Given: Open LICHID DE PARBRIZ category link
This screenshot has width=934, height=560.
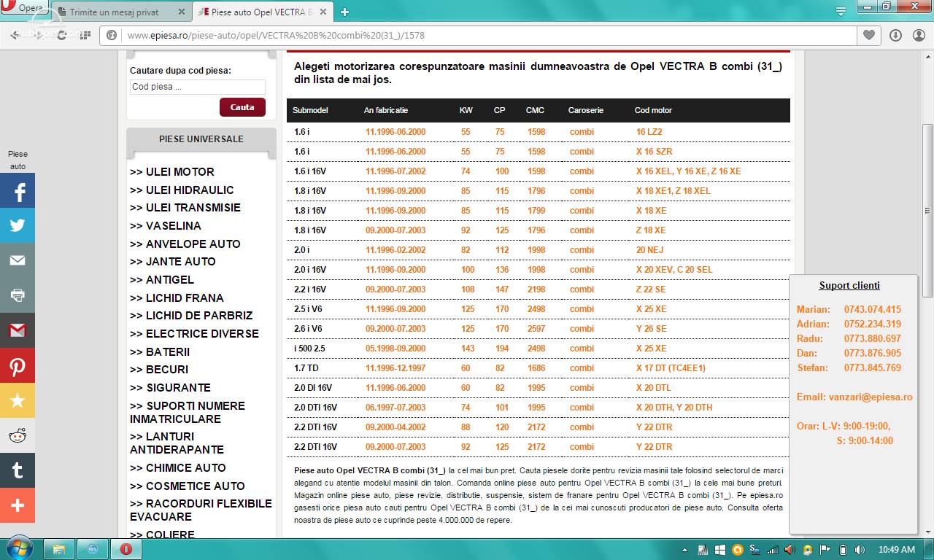Looking at the screenshot, I should 191,316.
